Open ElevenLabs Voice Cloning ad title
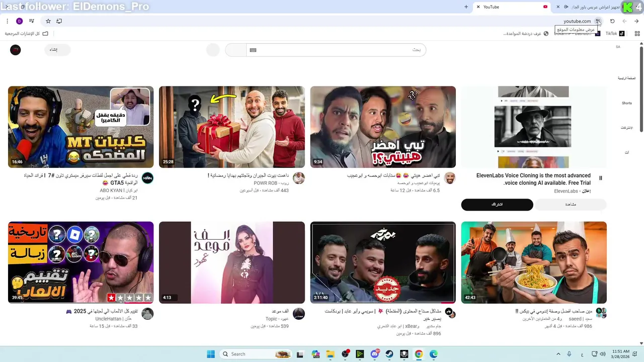 point(533,179)
